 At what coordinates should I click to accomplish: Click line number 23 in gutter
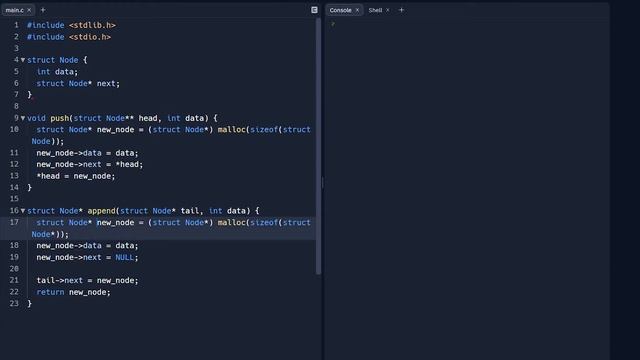pyautogui.click(x=14, y=303)
